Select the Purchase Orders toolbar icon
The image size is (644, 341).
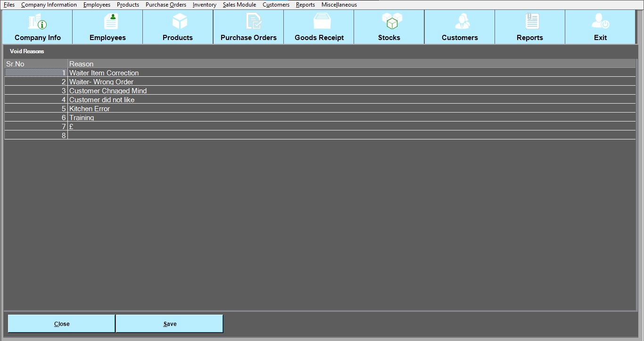coord(253,22)
